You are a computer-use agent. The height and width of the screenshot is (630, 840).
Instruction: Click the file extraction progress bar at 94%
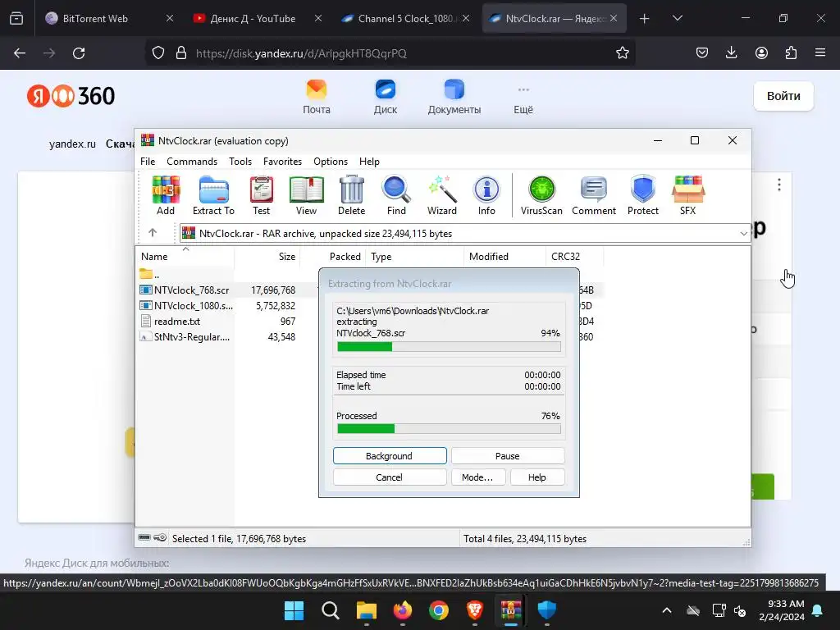(x=449, y=347)
